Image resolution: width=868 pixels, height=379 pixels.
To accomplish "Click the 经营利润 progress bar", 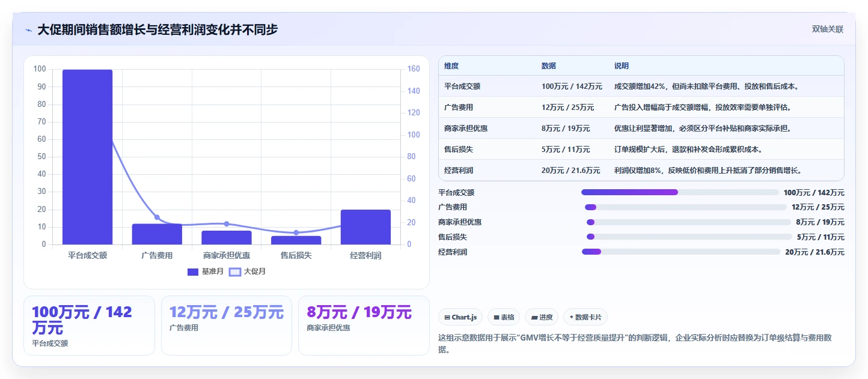I will 681,252.
